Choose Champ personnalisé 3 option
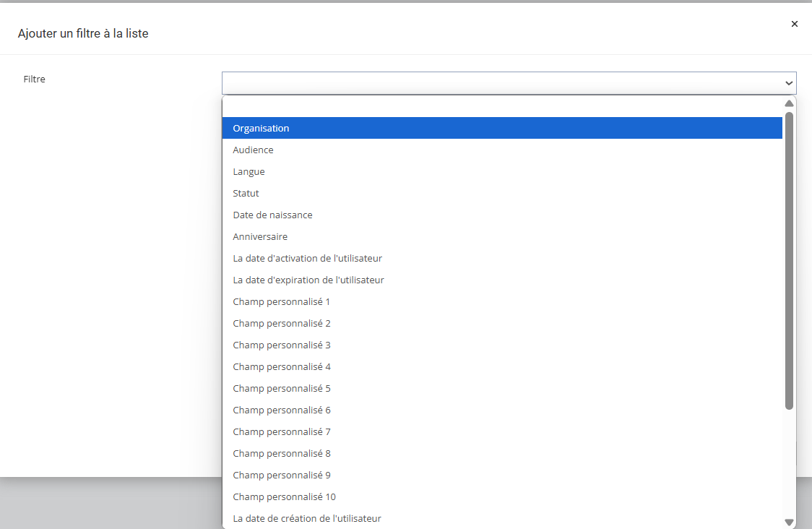 [281, 345]
